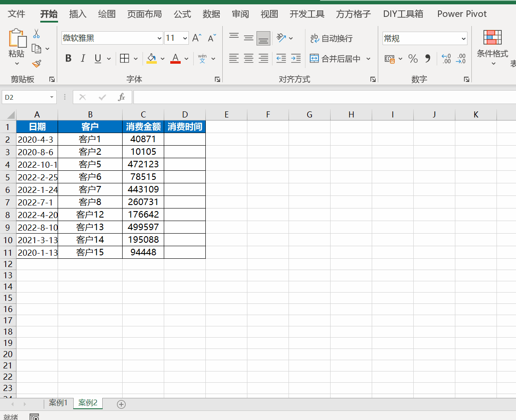Open the Name Box D2 dropdown
Viewport: 516px width, 420px height.
pos(52,97)
